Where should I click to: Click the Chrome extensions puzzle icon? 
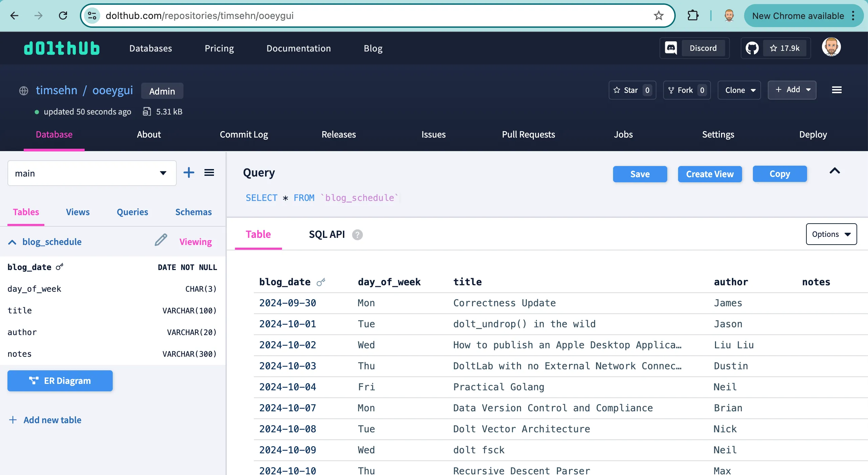point(693,16)
